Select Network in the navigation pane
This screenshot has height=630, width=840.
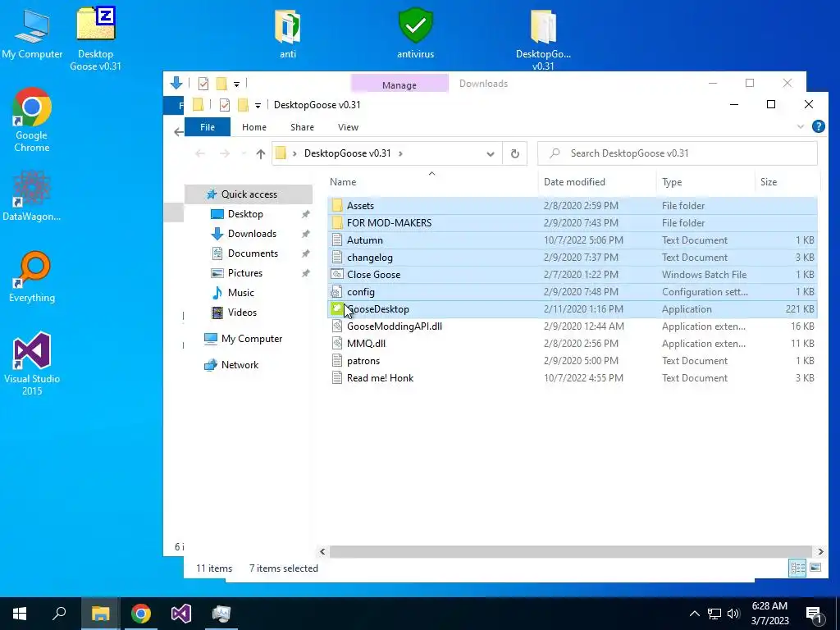click(x=240, y=365)
